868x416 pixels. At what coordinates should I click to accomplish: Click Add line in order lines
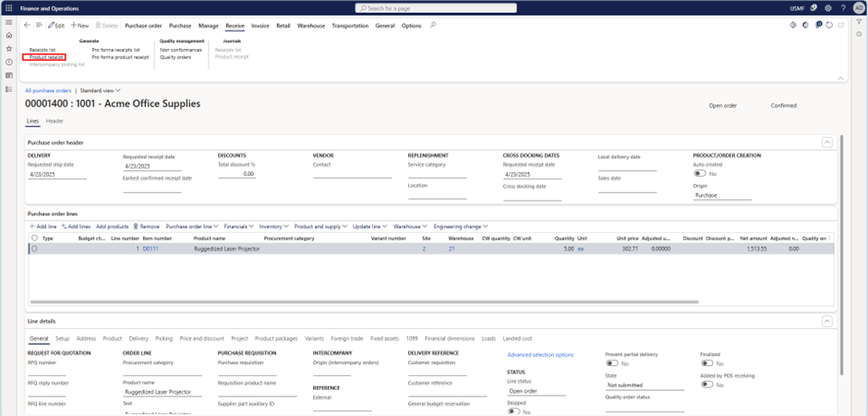click(x=42, y=226)
